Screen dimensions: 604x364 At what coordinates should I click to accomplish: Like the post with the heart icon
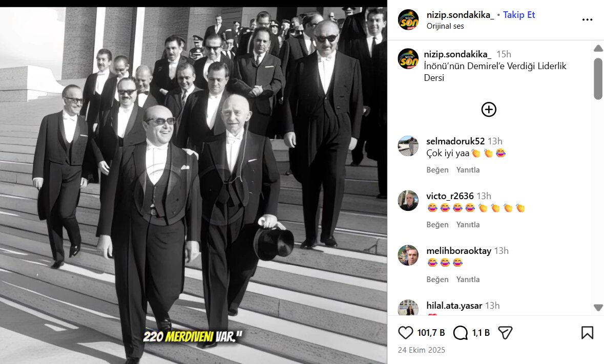[x=405, y=332]
